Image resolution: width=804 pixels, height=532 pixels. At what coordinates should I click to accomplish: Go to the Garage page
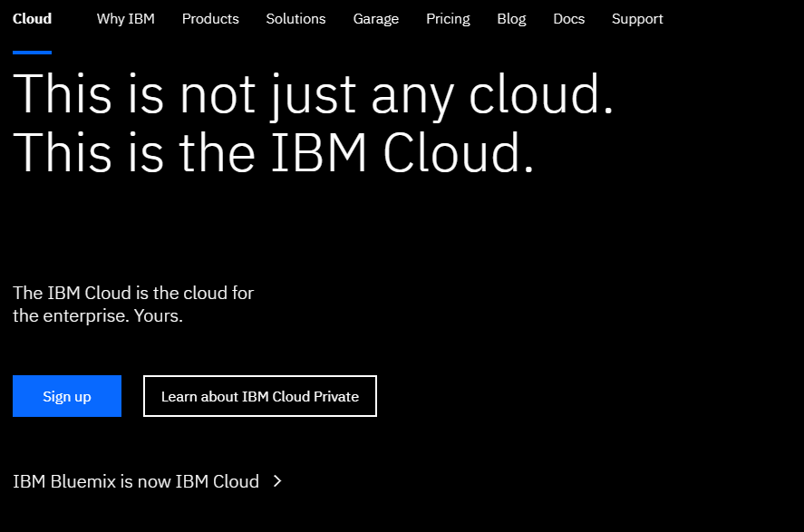pyautogui.click(x=376, y=19)
